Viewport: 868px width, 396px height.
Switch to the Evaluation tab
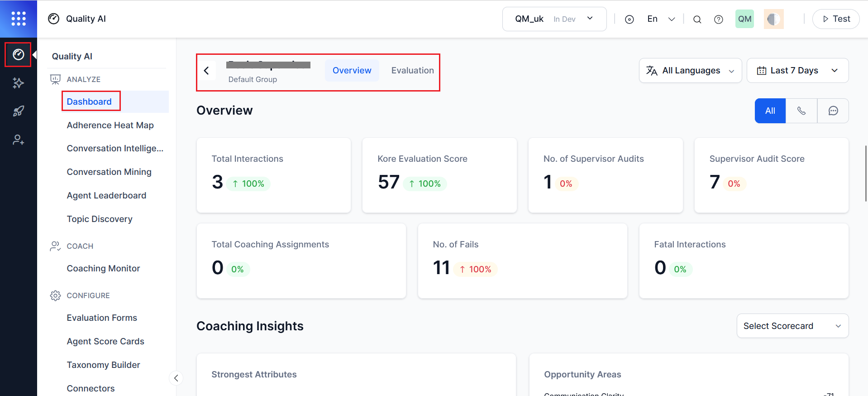(412, 70)
